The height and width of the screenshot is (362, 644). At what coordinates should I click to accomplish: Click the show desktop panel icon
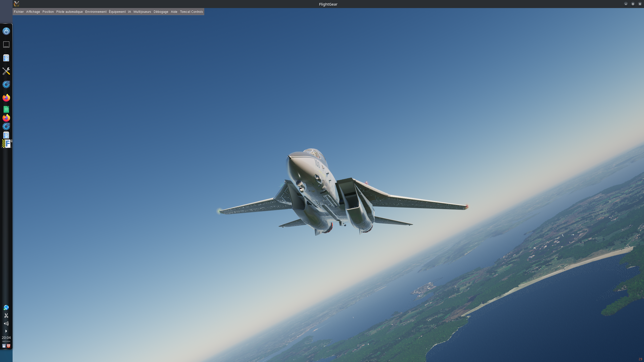6,44
